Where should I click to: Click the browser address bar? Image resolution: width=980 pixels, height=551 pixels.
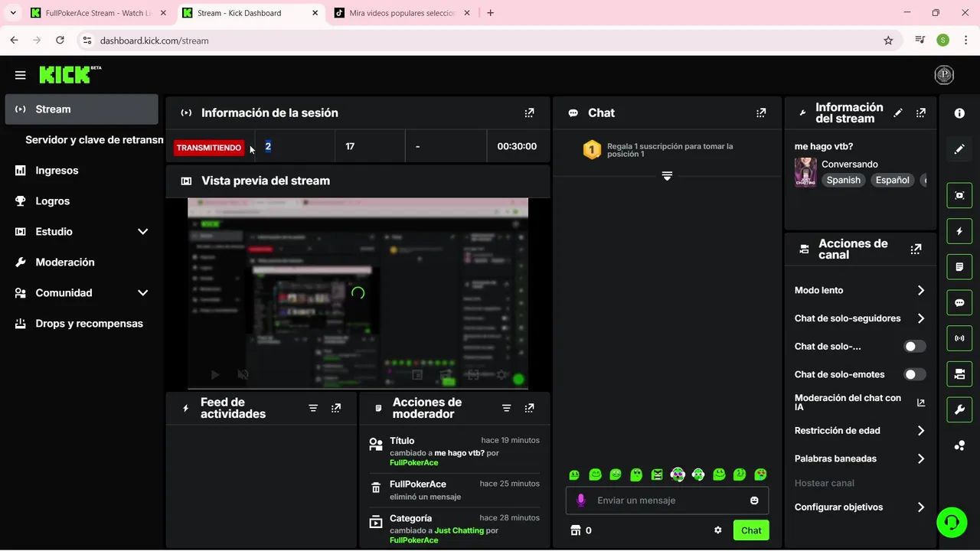click(x=490, y=41)
